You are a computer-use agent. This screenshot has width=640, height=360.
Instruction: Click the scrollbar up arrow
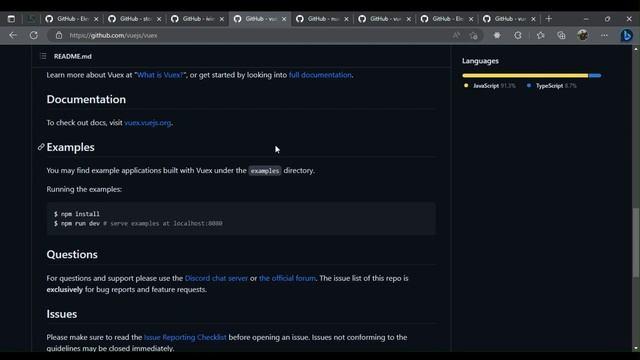[636, 49]
